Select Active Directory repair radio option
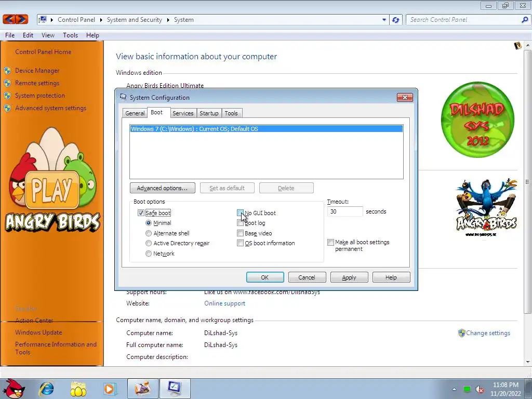The width and height of the screenshot is (532, 399). point(148,243)
